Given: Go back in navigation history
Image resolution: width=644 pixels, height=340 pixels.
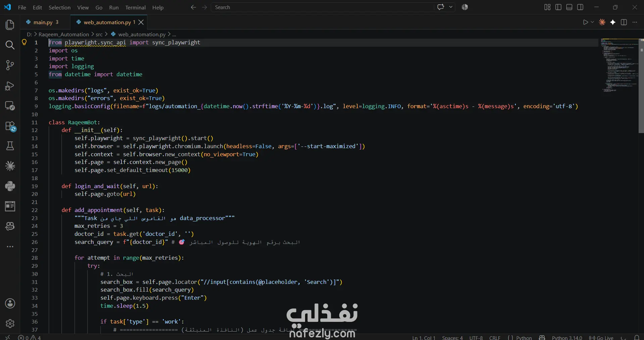Looking at the screenshot, I should (193, 7).
